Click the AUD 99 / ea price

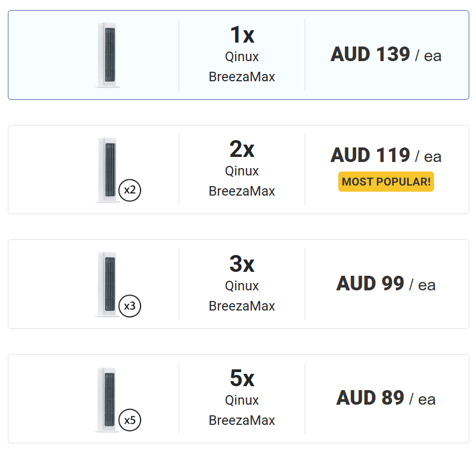386,284
